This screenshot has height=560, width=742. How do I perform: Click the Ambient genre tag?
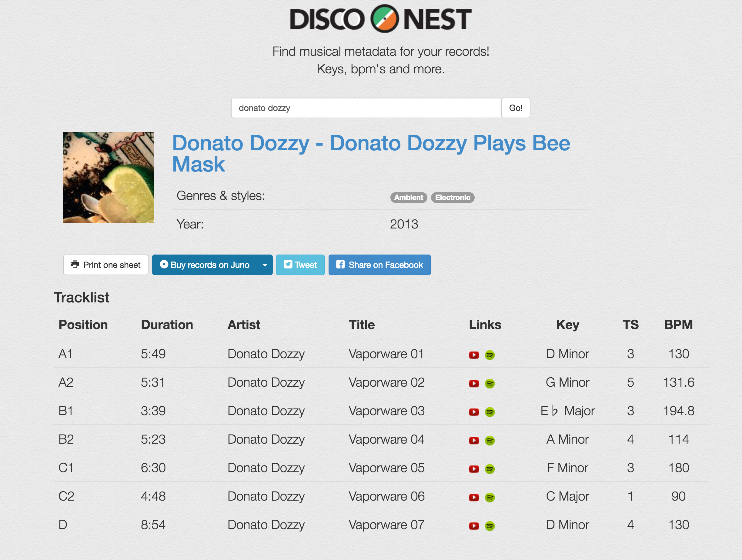[408, 196]
